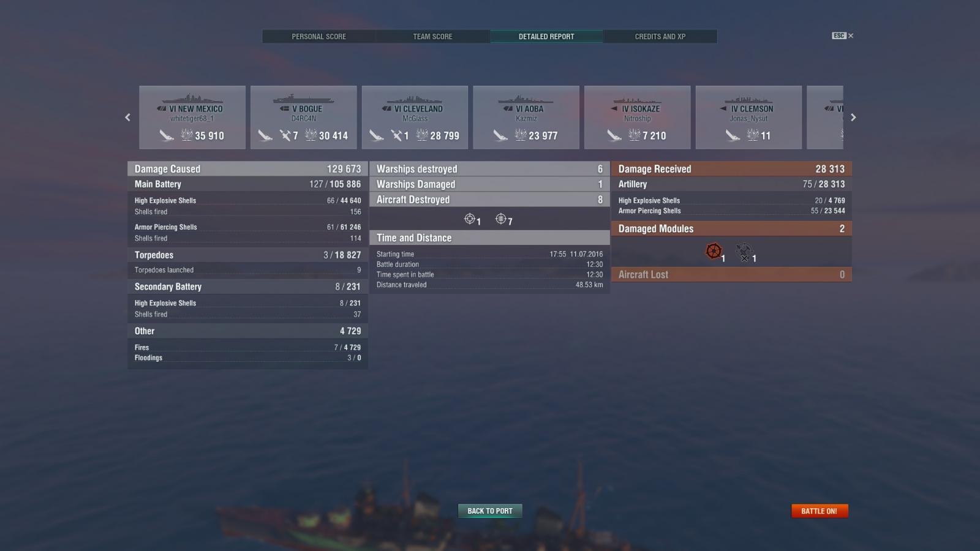
Task: Show previous ships with the left arrow
Action: click(x=127, y=117)
